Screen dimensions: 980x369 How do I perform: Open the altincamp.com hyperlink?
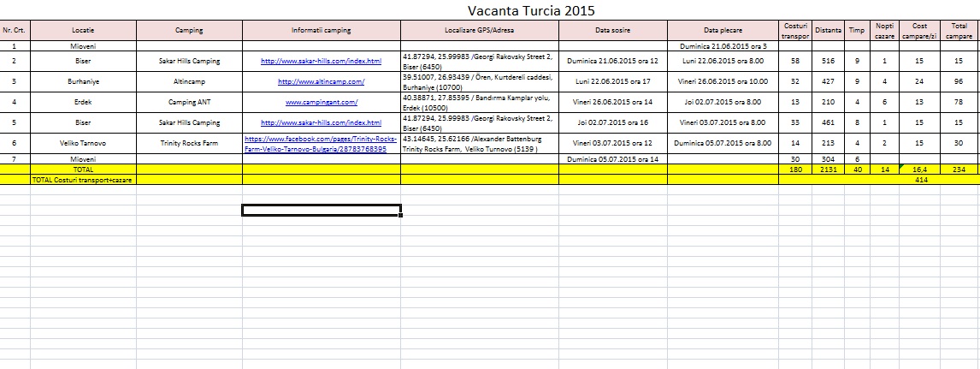click(321, 81)
